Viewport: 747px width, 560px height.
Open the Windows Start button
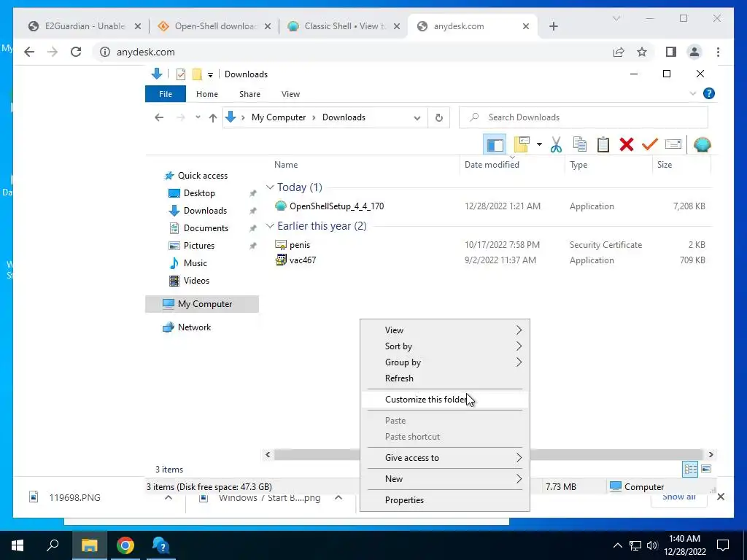tap(18, 545)
